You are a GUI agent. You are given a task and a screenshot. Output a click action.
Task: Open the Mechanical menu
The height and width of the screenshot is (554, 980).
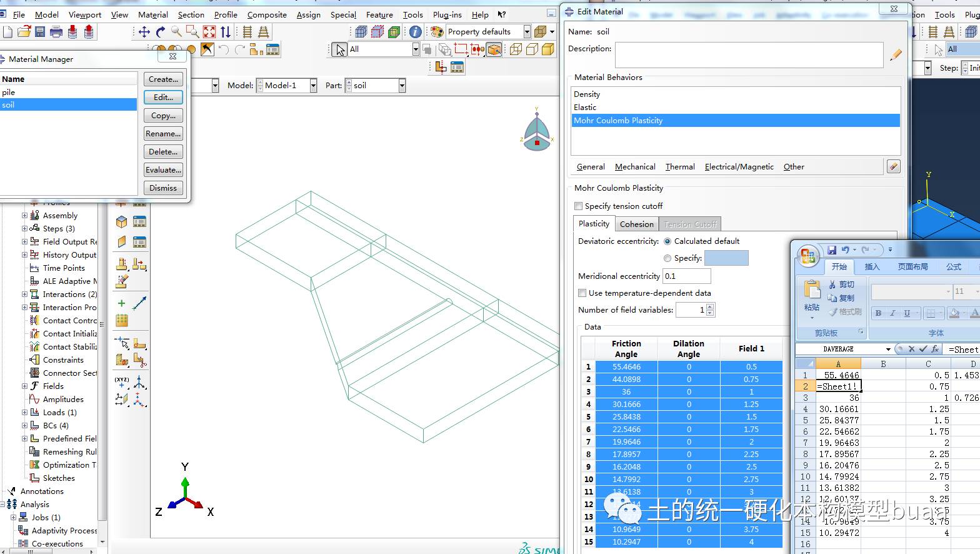point(635,167)
